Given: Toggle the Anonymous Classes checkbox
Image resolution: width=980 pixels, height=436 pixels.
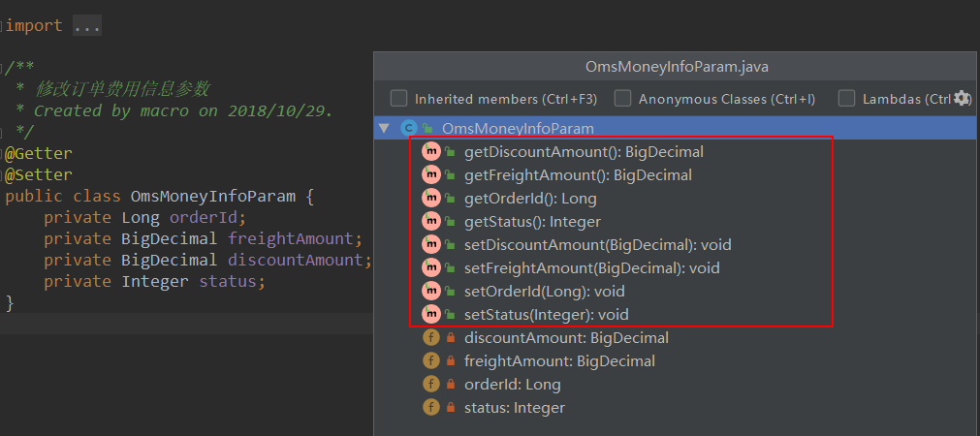Looking at the screenshot, I should tap(622, 99).
